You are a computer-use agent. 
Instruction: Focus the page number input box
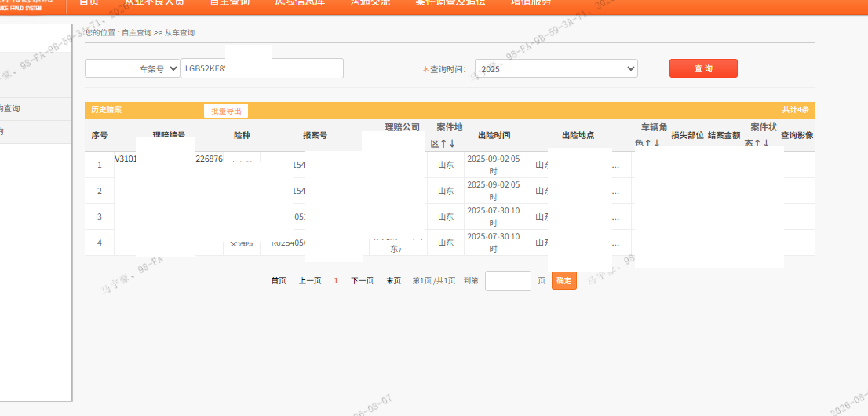(509, 281)
